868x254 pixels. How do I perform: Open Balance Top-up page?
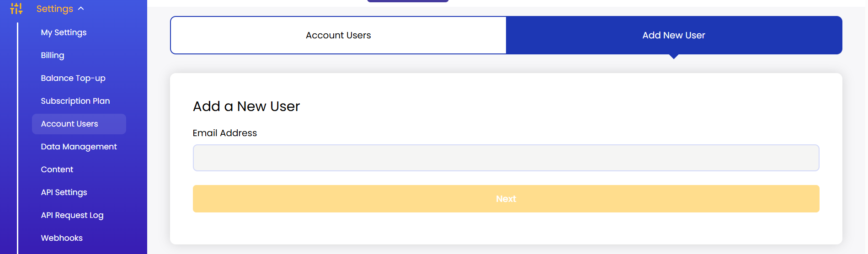click(73, 78)
